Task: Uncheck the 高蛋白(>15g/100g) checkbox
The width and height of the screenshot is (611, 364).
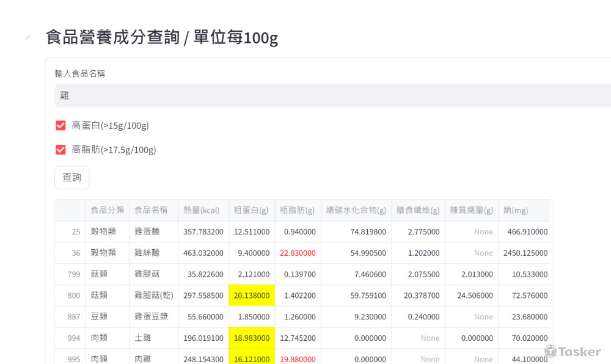Action: pyautogui.click(x=60, y=126)
